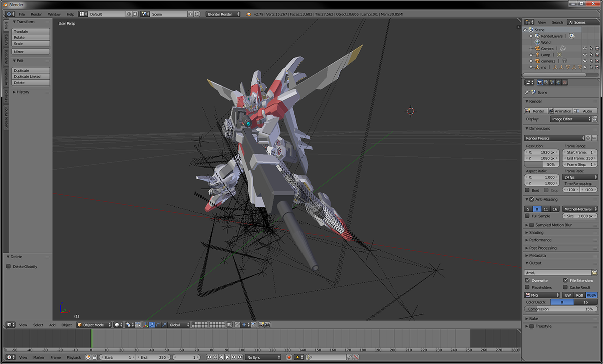Open the 3D view Select menu
The height and width of the screenshot is (364, 603).
click(x=38, y=325)
